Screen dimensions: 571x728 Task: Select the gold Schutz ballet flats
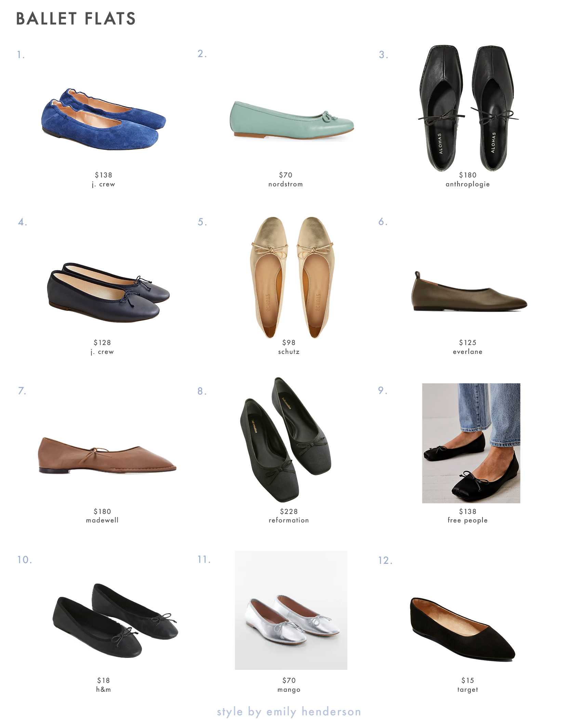pyautogui.click(x=292, y=277)
